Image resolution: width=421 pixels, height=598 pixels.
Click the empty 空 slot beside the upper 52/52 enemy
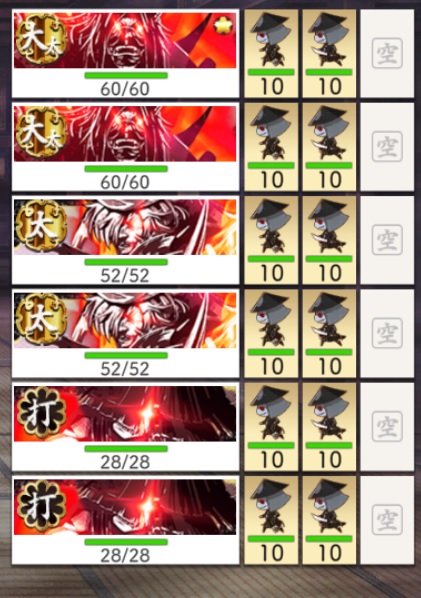tap(387, 240)
